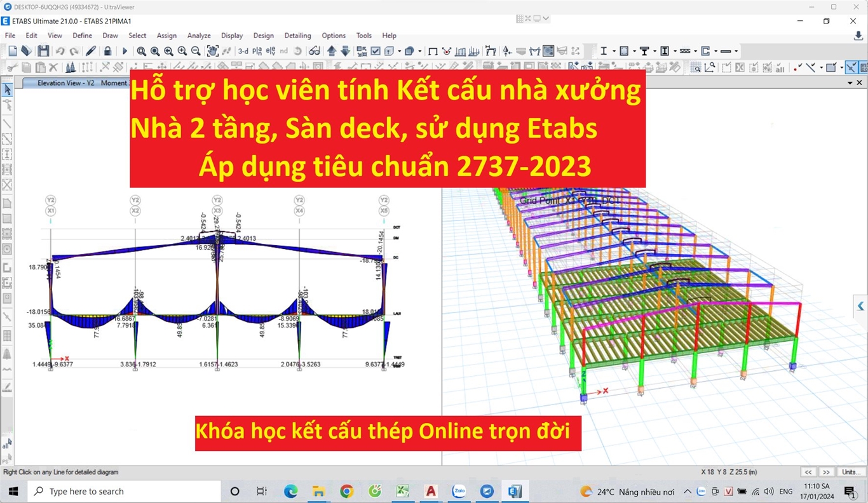The image size is (868, 503).
Task: Move down in list with down arrow
Action: [x=345, y=51]
